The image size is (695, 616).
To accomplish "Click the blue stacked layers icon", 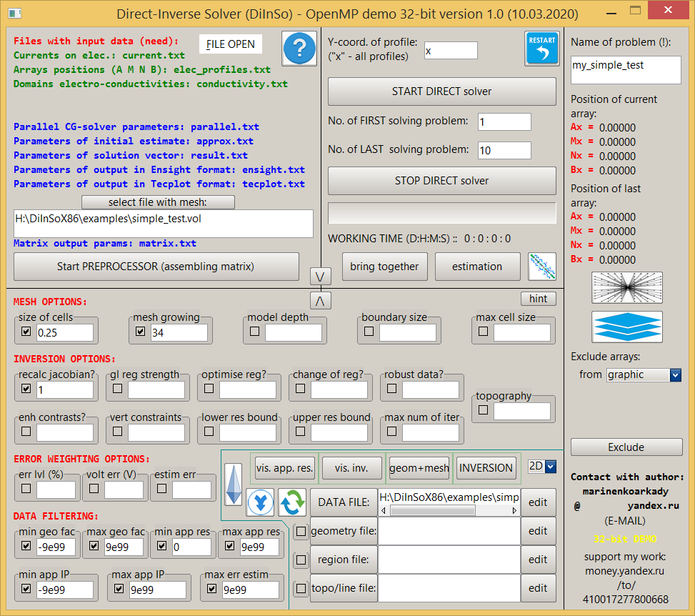I will coord(626,327).
